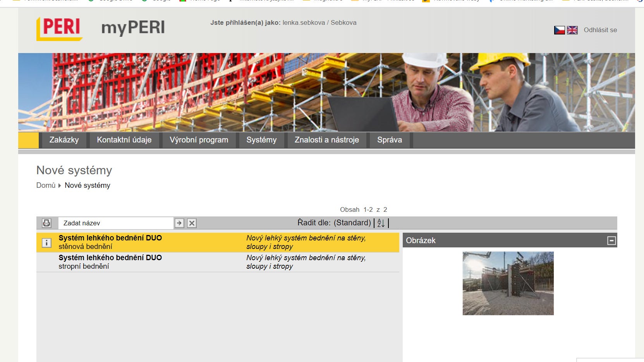644x362 pixels.
Task: Open info icon for stěnová bednění row
Action: [x=46, y=243]
